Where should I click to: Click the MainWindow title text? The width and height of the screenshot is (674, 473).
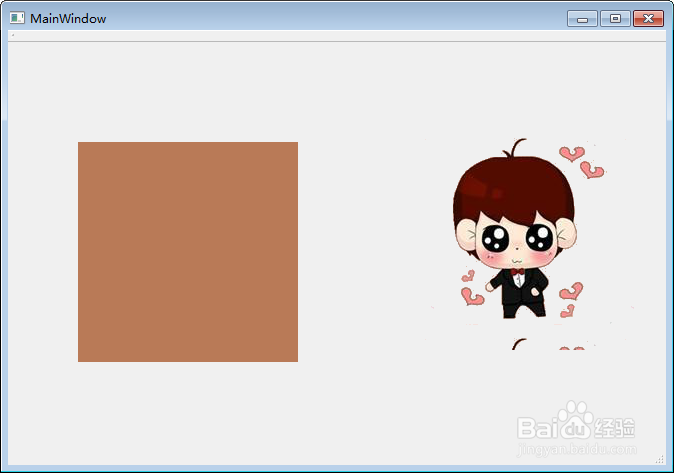[68, 18]
